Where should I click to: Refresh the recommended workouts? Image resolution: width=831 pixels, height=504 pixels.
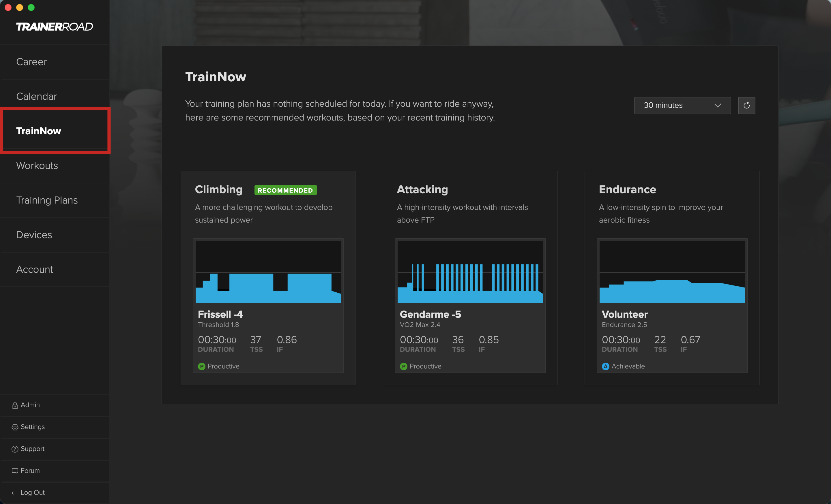746,106
